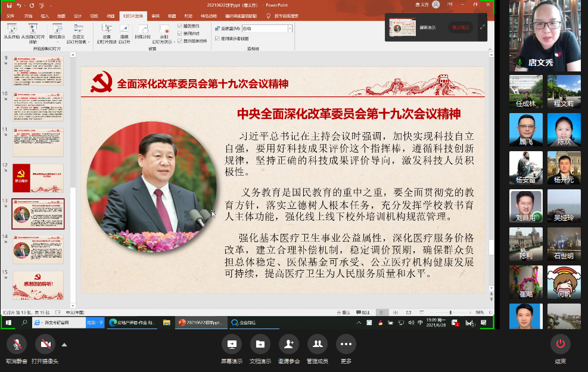This screenshot has width=588, height=372.
Task: Expand camera options arrow beside 打开摄像头
Action: (64, 344)
